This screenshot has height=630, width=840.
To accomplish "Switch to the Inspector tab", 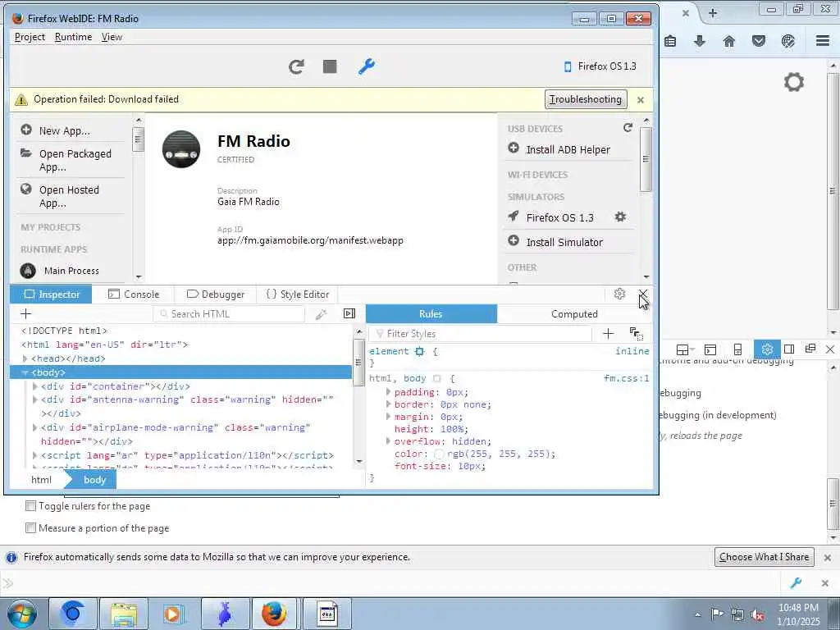I will point(52,294).
